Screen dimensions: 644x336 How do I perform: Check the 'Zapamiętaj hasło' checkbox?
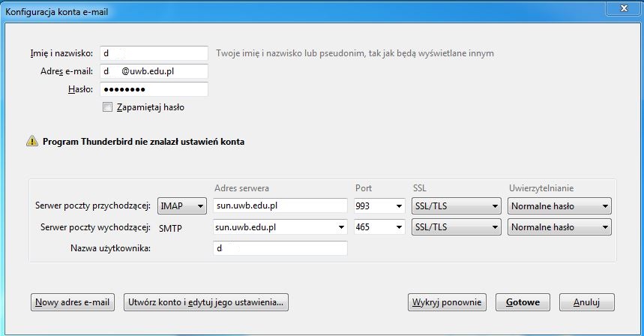(x=107, y=107)
